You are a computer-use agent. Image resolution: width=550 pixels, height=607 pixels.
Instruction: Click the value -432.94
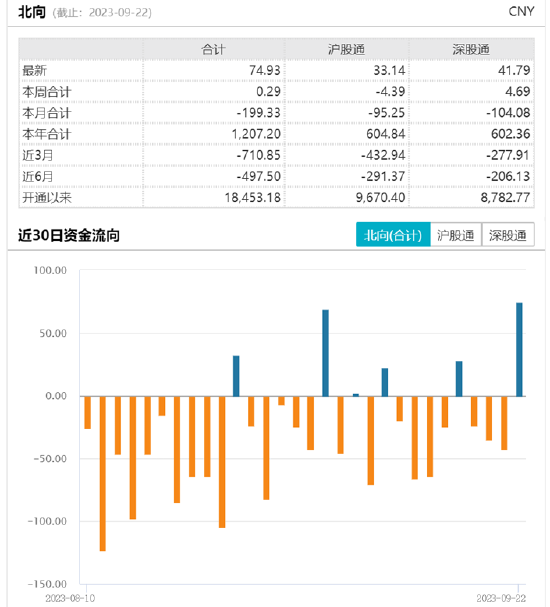point(383,155)
